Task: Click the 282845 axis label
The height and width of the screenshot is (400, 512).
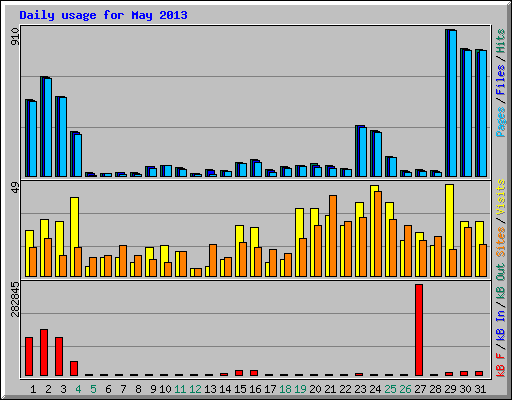Action: [x=15, y=299]
